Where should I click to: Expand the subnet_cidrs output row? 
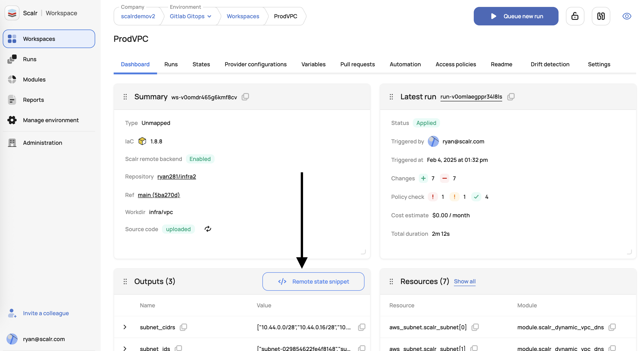point(125,327)
